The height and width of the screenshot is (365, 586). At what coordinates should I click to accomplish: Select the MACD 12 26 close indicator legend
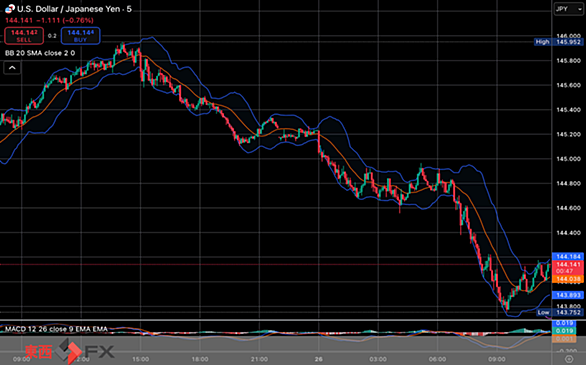pyautogui.click(x=56, y=329)
